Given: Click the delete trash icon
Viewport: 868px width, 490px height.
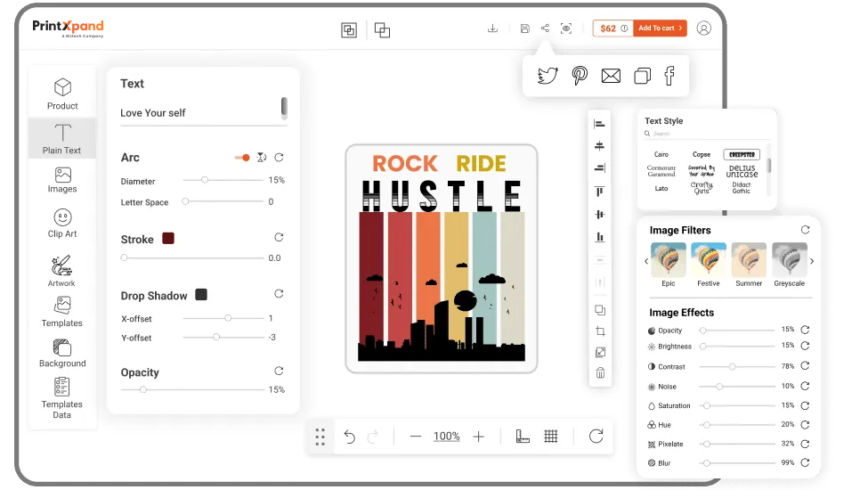Looking at the screenshot, I should coord(600,373).
